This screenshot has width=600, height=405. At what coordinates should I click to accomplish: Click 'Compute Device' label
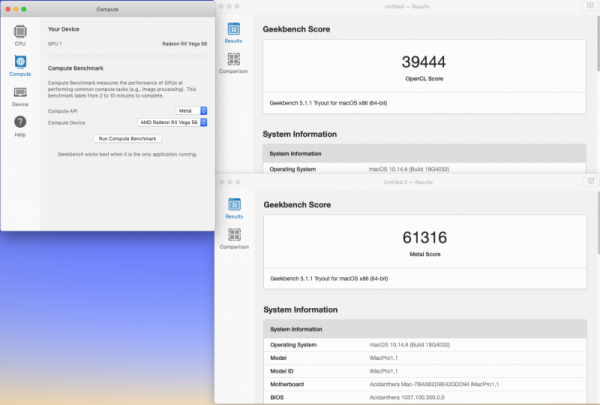[66, 123]
